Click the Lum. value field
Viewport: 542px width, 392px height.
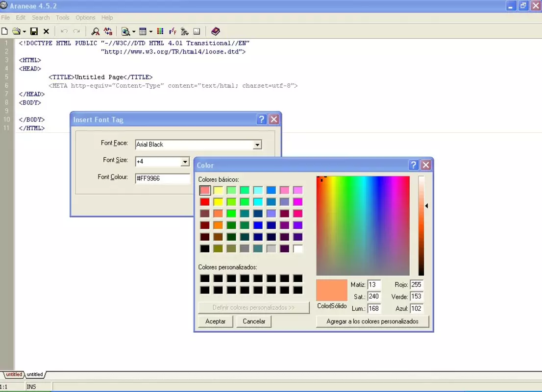(x=374, y=308)
